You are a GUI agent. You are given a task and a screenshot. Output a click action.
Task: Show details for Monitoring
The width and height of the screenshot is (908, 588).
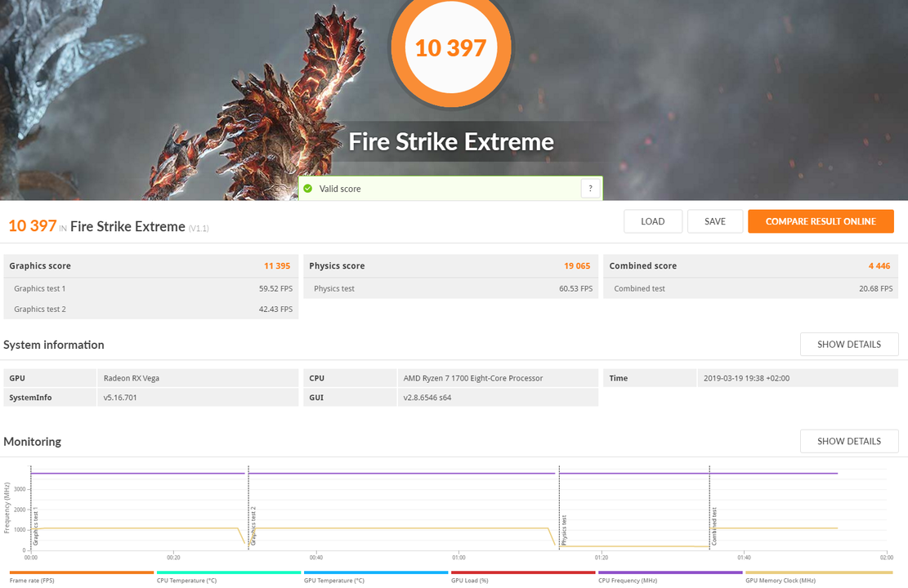pos(849,441)
